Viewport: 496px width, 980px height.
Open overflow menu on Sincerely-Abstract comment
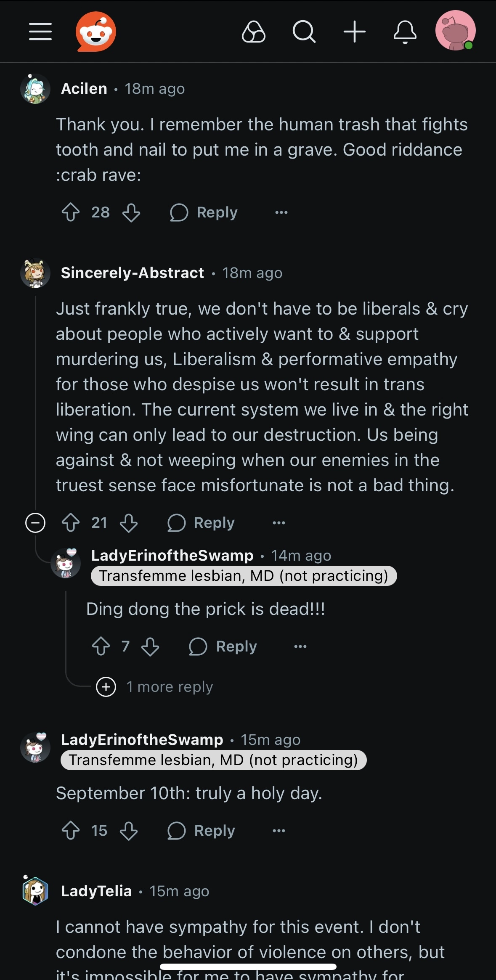pos(279,523)
